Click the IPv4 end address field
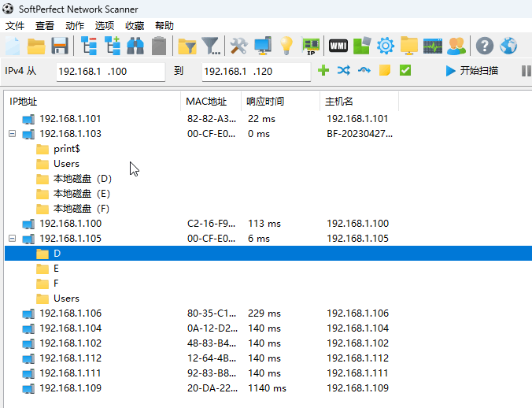This screenshot has width=532, height=408. tap(256, 71)
